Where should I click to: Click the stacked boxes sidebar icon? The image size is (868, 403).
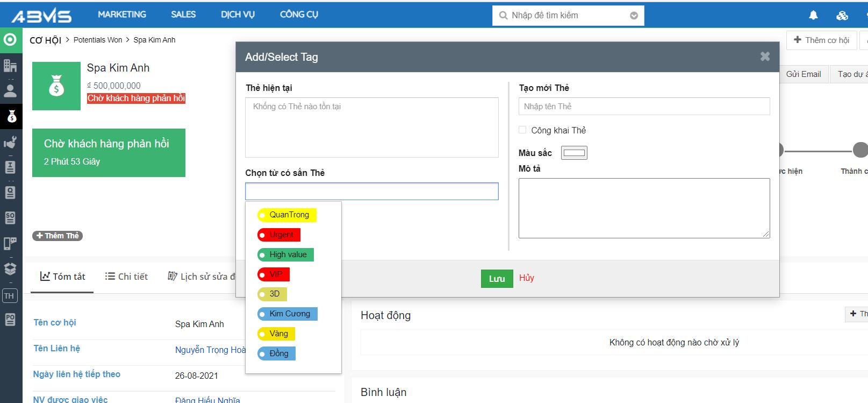click(10, 268)
